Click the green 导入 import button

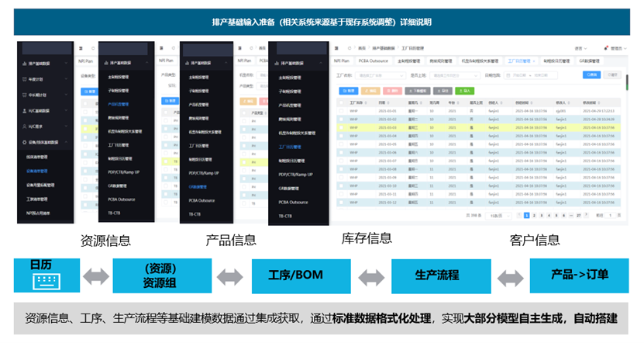tap(465, 91)
